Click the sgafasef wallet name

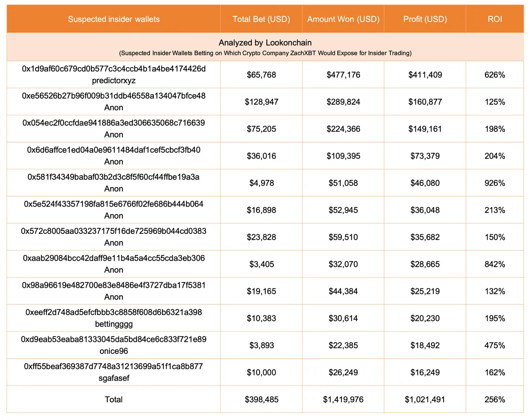coord(114,378)
